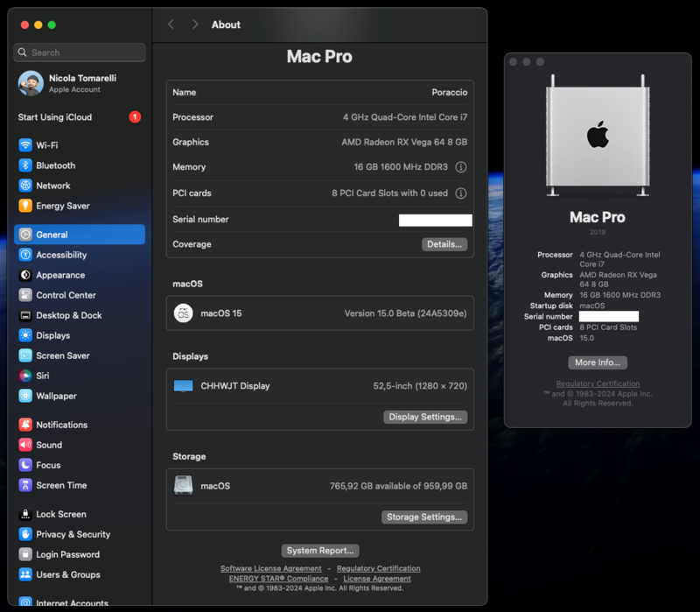The width and height of the screenshot is (700, 612).
Task: Select the Bluetooth sidebar icon
Action: pyautogui.click(x=26, y=165)
